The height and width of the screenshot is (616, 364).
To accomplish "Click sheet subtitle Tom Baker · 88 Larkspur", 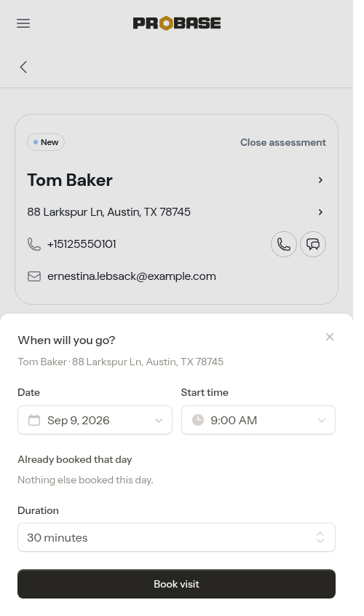I will pos(120,362).
